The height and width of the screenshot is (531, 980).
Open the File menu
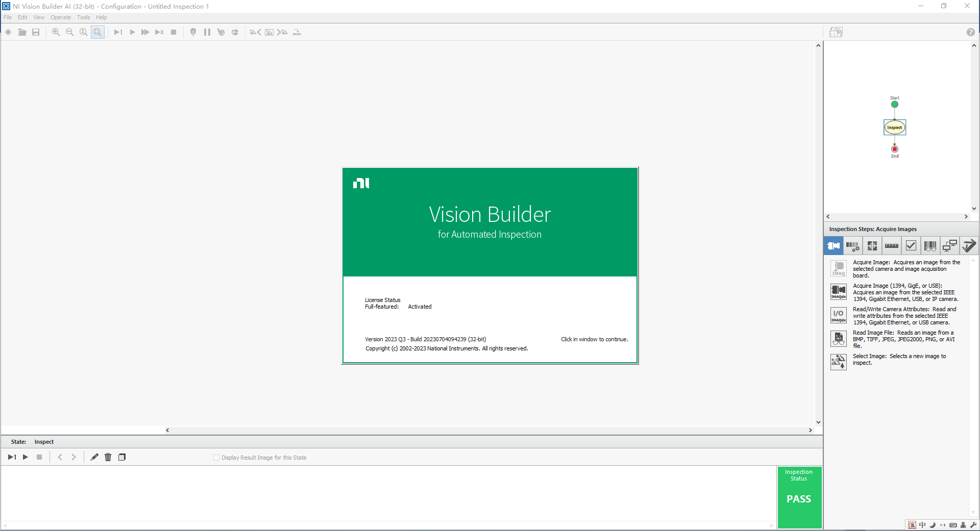[x=8, y=17]
